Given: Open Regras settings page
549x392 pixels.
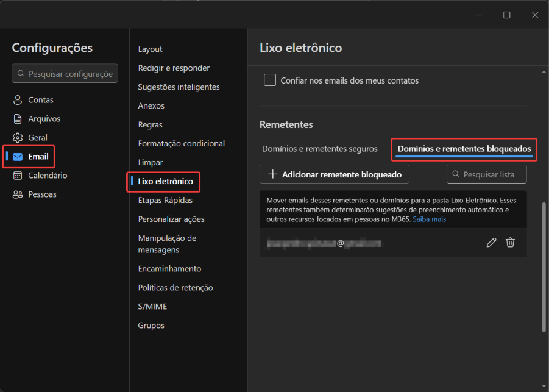Looking at the screenshot, I should [x=150, y=125].
